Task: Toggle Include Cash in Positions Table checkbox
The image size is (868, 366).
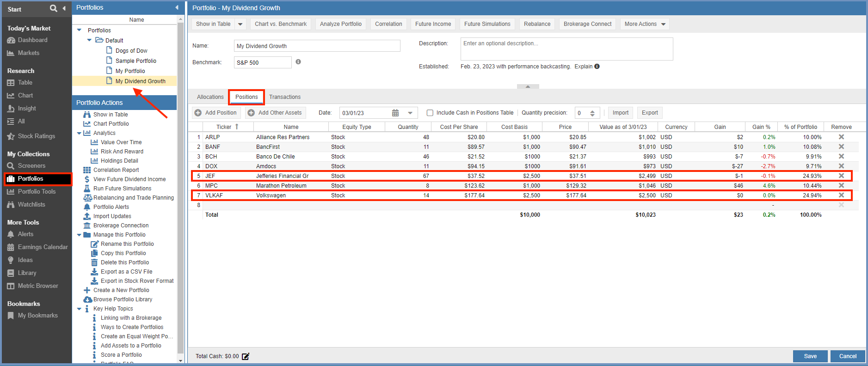Action: point(430,113)
